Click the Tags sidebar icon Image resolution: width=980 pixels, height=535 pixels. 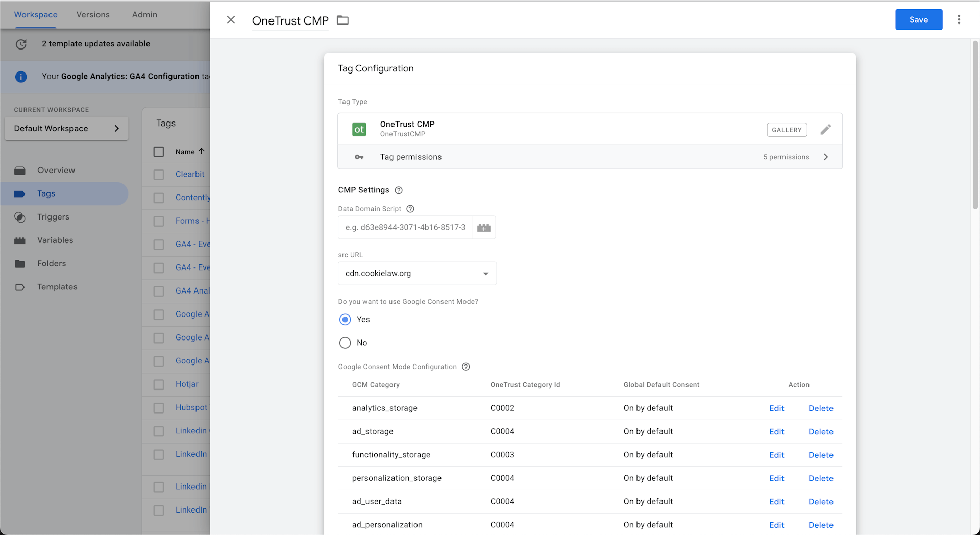[x=20, y=194]
